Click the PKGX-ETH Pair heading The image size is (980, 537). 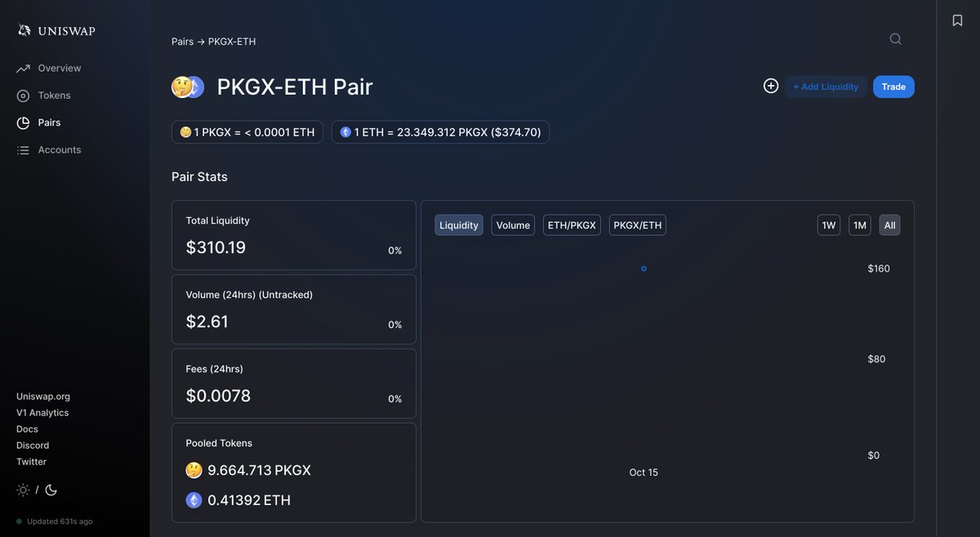tap(295, 87)
